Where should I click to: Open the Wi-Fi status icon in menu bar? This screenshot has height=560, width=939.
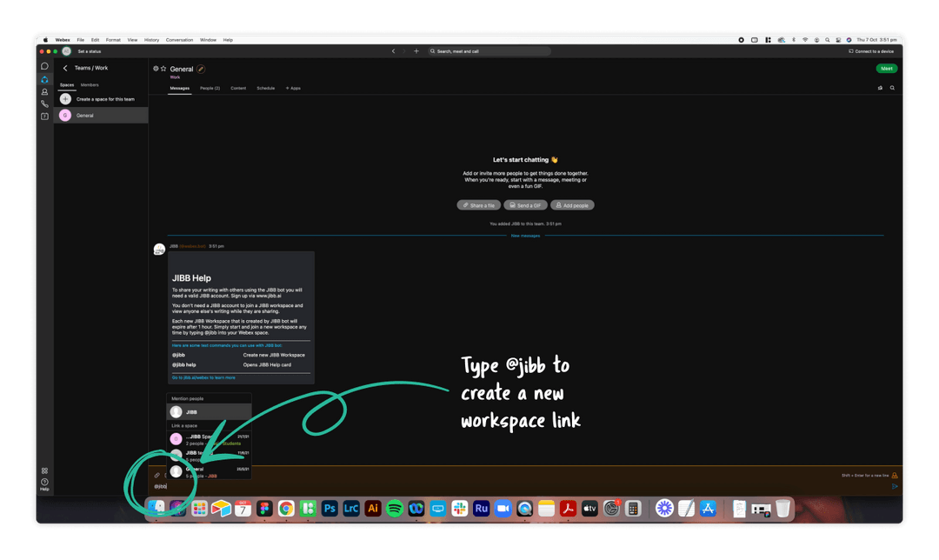[x=805, y=40]
